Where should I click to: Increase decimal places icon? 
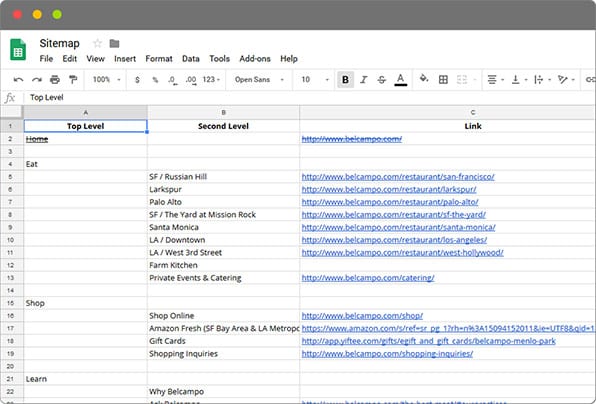coord(191,80)
